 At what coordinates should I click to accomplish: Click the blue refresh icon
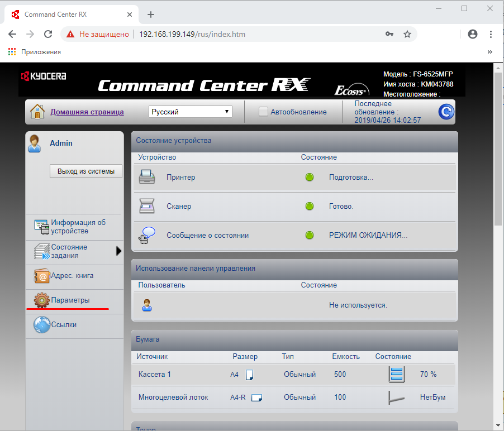(446, 112)
